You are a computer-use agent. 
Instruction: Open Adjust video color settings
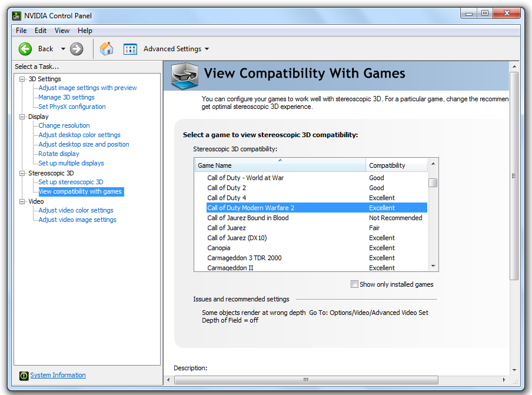(x=76, y=210)
